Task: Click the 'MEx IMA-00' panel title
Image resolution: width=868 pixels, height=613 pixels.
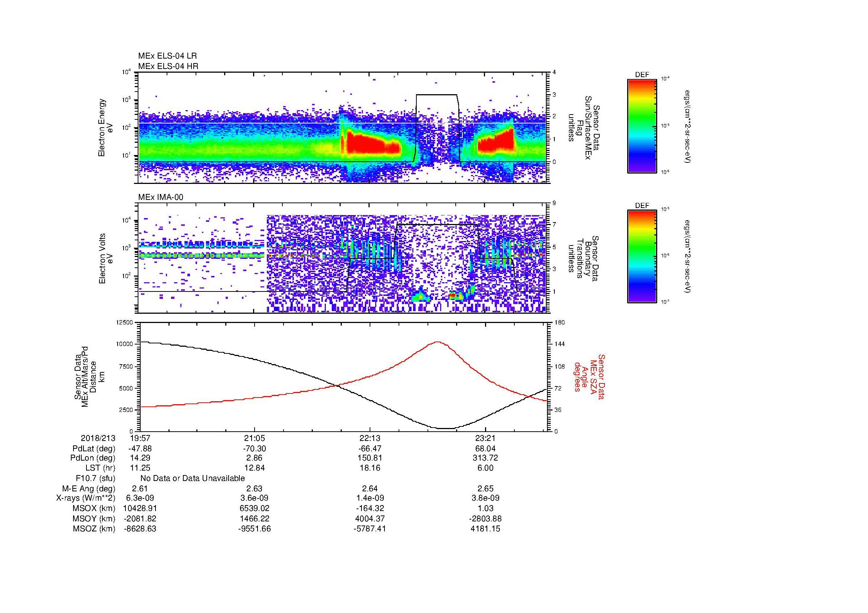Action: click(x=161, y=197)
